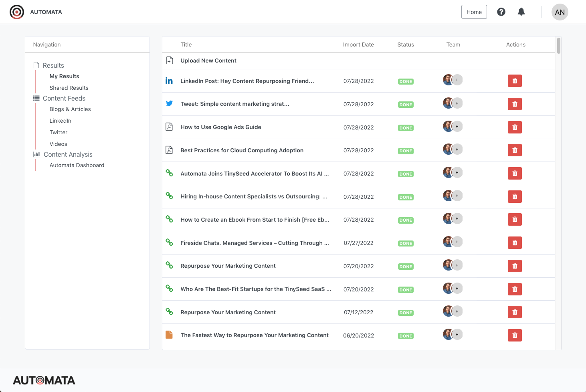
Task: Sort by the Status column header
Action: click(406, 44)
